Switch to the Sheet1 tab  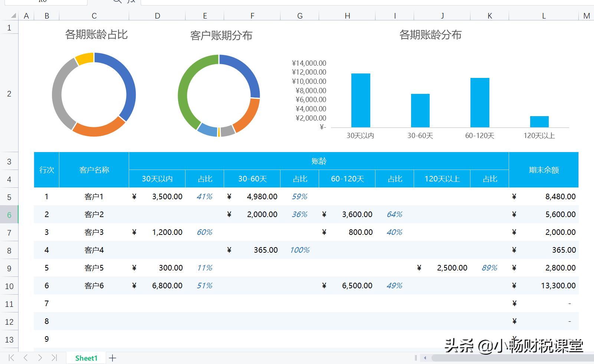(x=86, y=358)
